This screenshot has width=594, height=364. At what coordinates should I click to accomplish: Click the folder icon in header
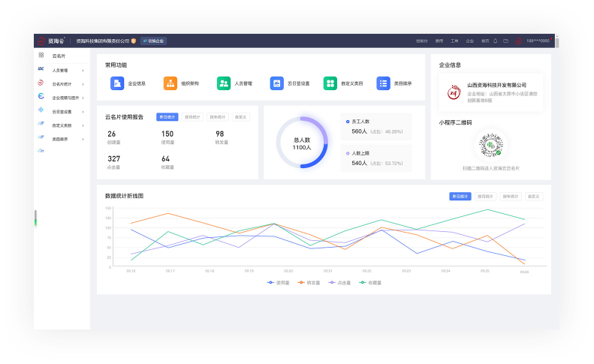click(505, 41)
